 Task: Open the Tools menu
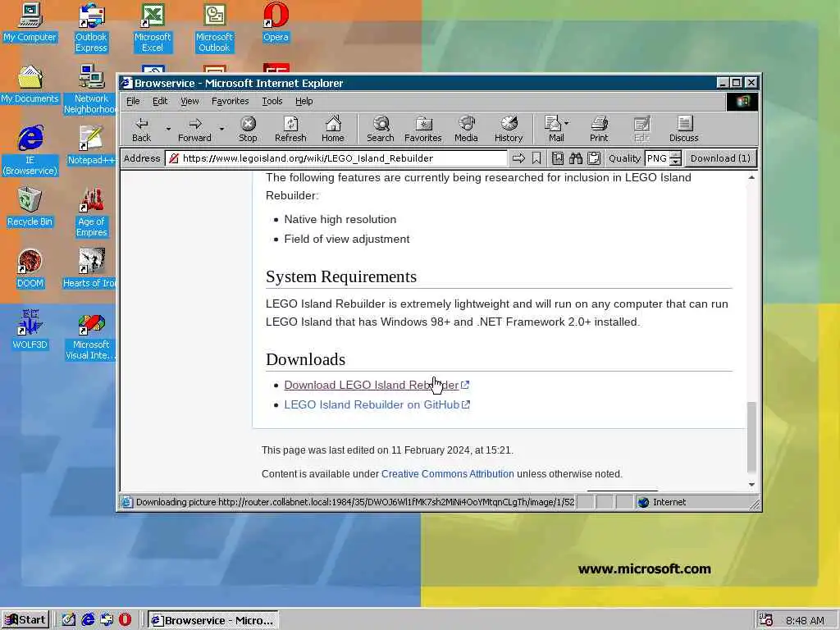[x=272, y=101]
